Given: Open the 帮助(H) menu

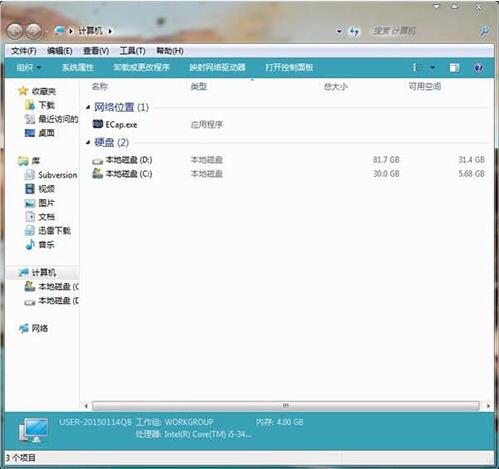Looking at the screenshot, I should pyautogui.click(x=170, y=51).
